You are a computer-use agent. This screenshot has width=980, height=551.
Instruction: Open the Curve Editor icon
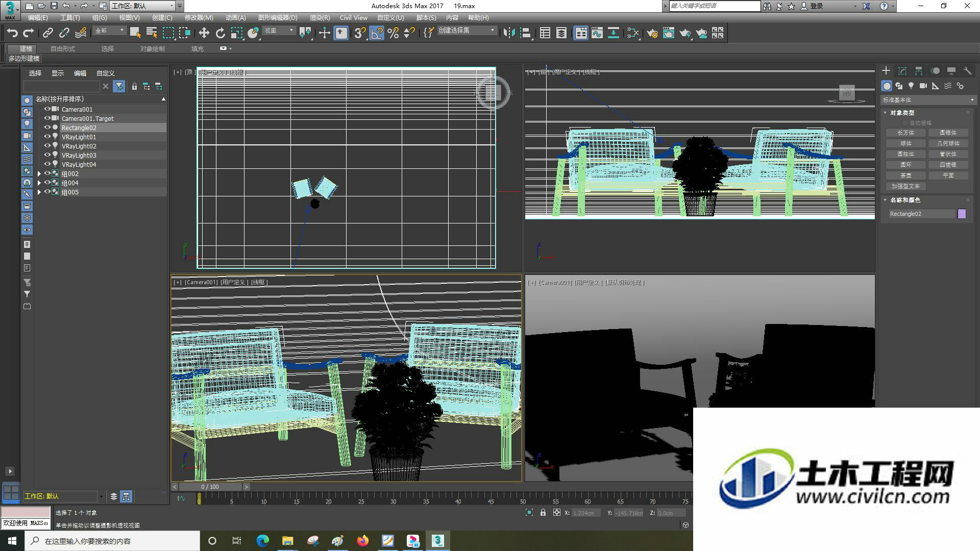point(597,33)
